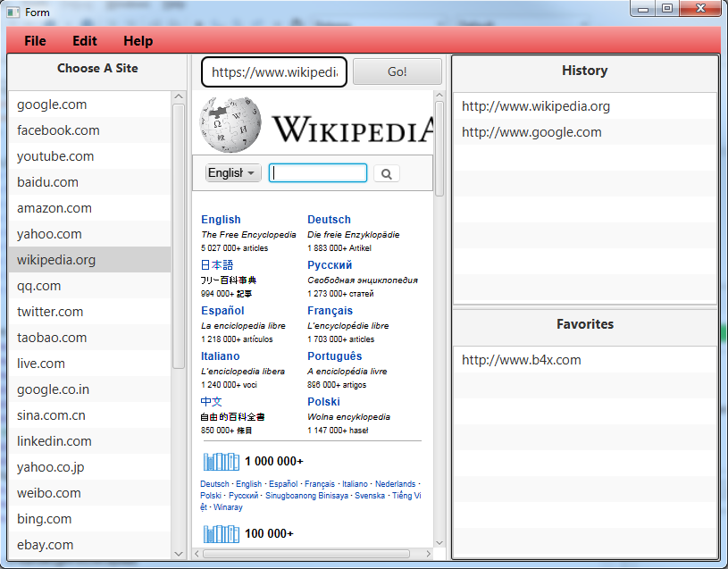This screenshot has height=569, width=728.
Task: Click the Sinugboanong Binisaya link
Action: point(306,496)
